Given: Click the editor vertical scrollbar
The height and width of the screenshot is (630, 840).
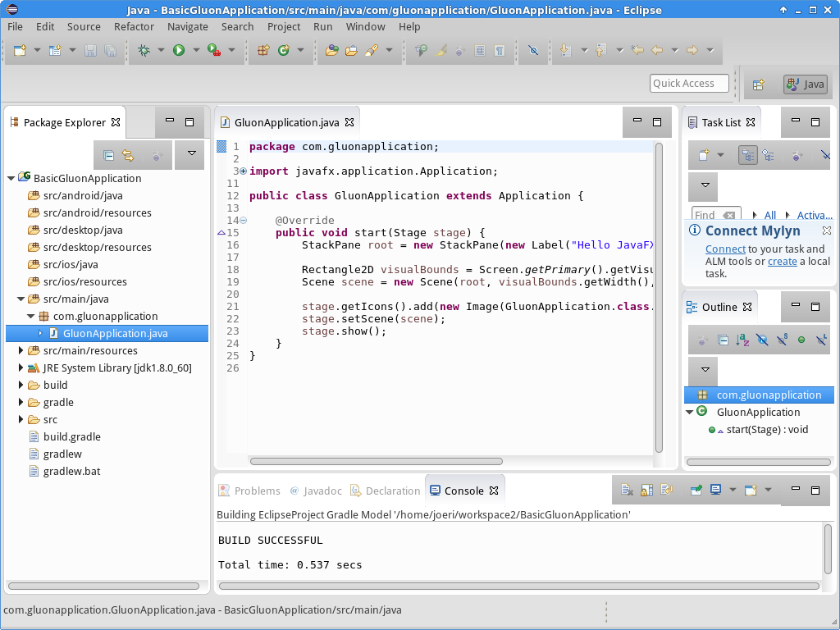Looking at the screenshot, I should click(x=659, y=298).
